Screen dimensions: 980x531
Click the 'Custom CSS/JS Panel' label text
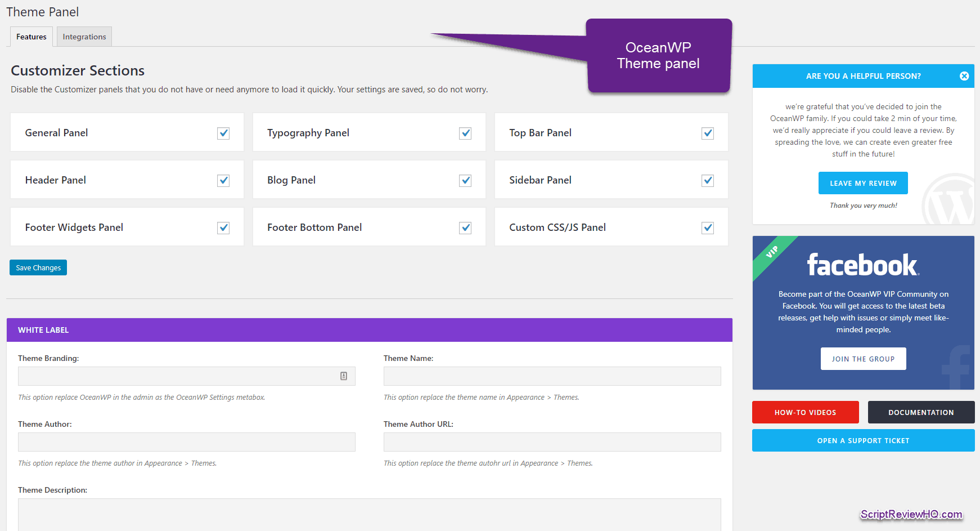(558, 227)
